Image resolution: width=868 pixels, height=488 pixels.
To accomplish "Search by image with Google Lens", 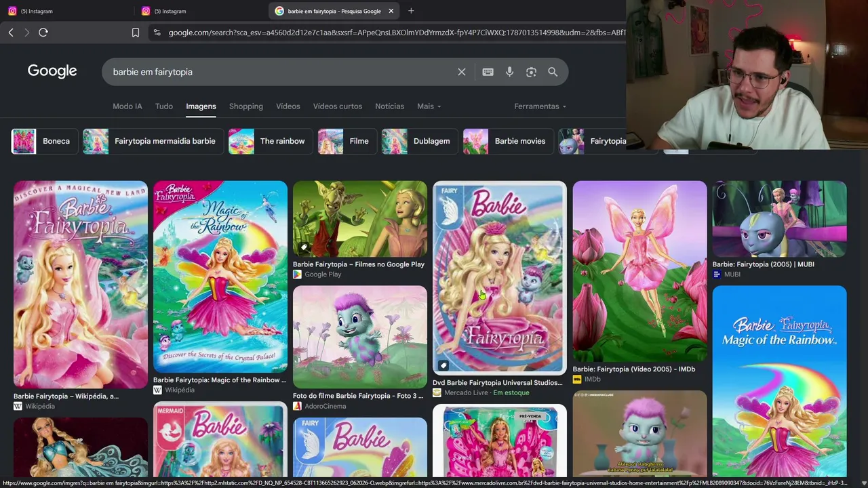I will 531,72.
